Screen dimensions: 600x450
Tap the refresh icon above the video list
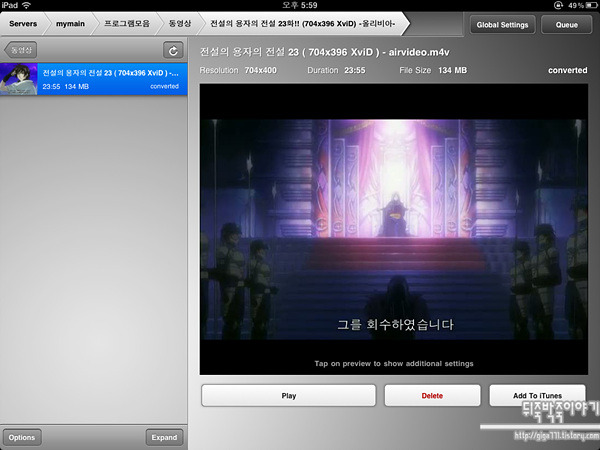[x=175, y=49]
